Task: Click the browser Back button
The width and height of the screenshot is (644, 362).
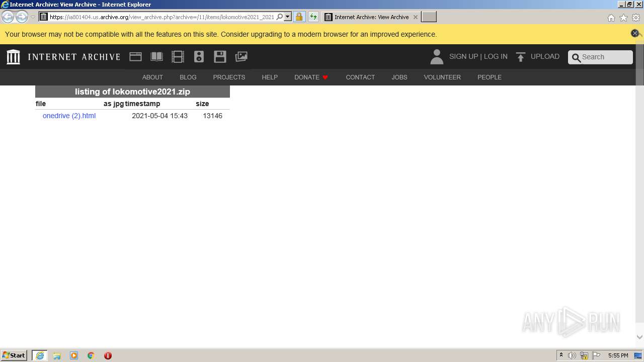Action: (8, 17)
